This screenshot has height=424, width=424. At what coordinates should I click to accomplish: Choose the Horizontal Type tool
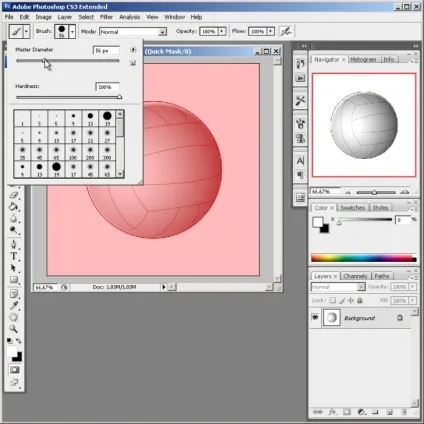14,256
